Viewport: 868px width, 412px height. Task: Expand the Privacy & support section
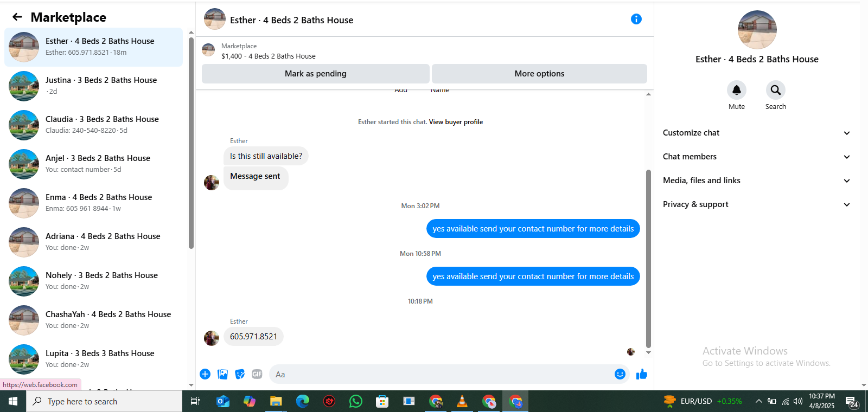(756, 204)
